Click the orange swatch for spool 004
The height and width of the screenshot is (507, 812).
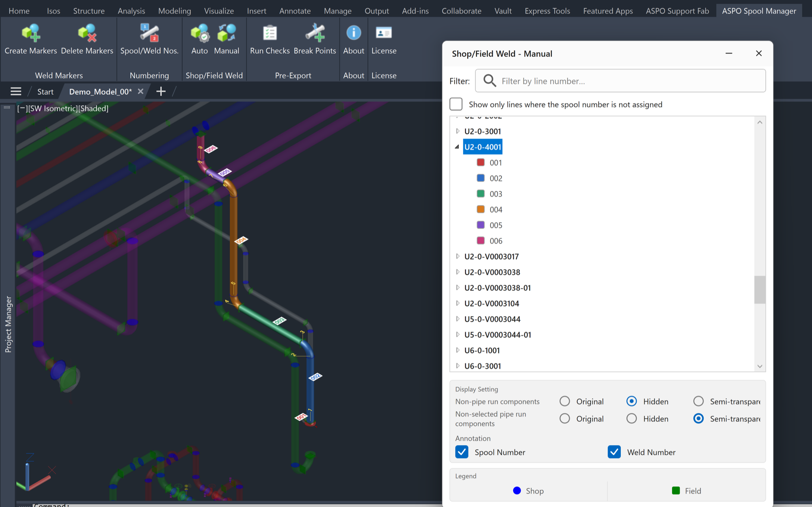tap(481, 209)
